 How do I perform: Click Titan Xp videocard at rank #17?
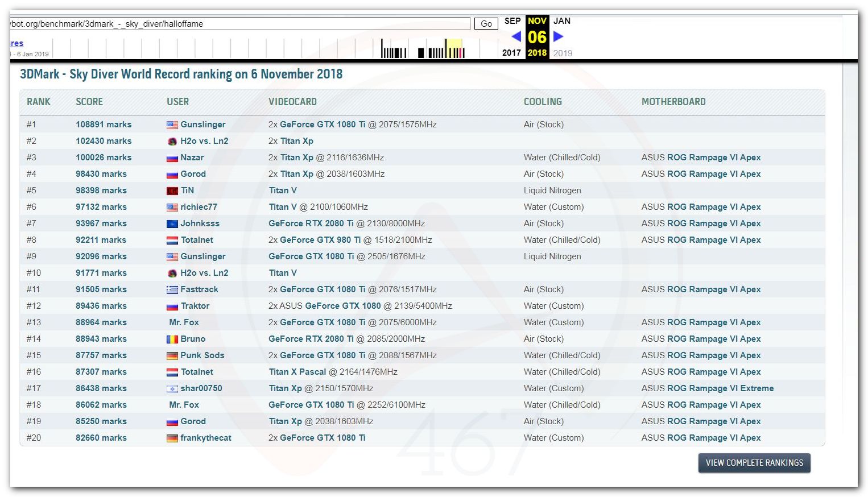coord(286,388)
